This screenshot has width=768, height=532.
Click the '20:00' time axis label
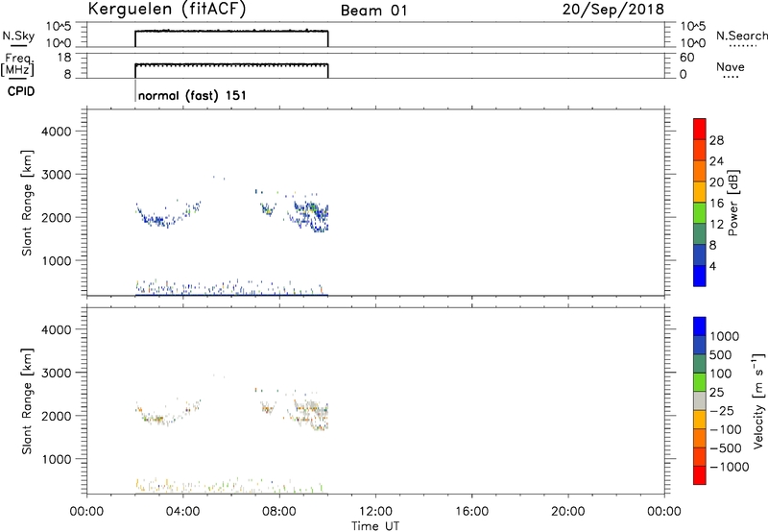coord(568,512)
